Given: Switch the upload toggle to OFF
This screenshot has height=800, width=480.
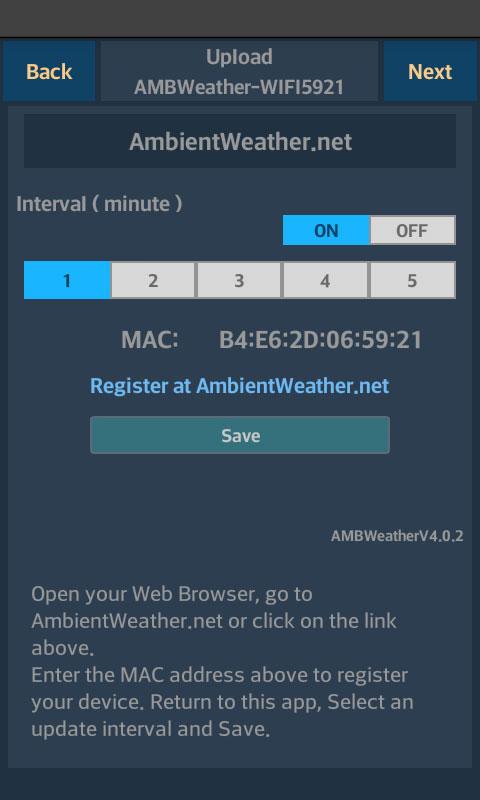Looking at the screenshot, I should pos(412,231).
